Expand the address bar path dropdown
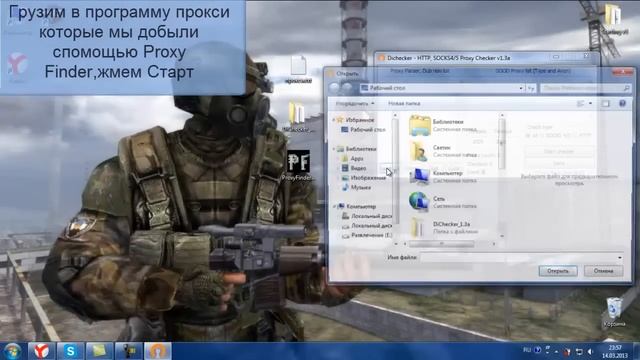 click(x=521, y=88)
